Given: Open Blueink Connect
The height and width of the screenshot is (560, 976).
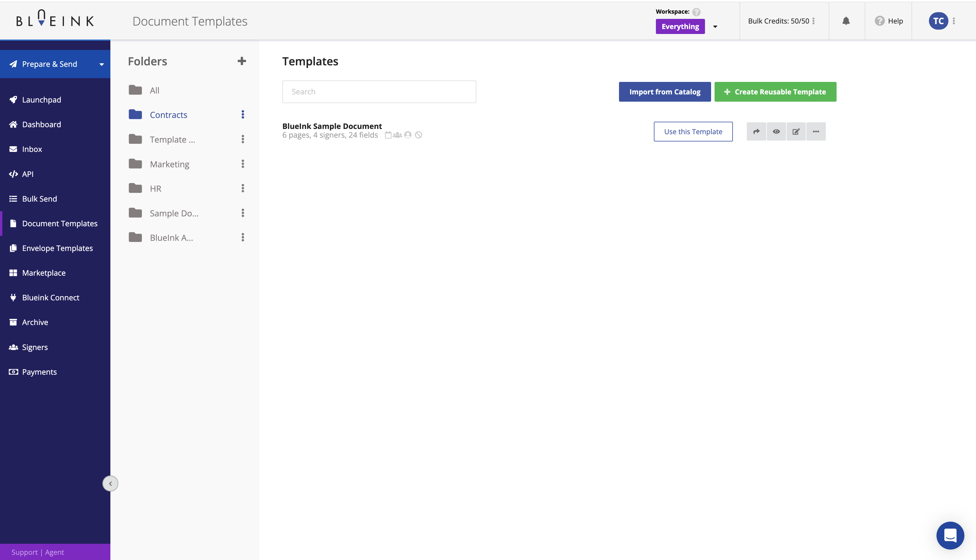Looking at the screenshot, I should [x=50, y=297].
